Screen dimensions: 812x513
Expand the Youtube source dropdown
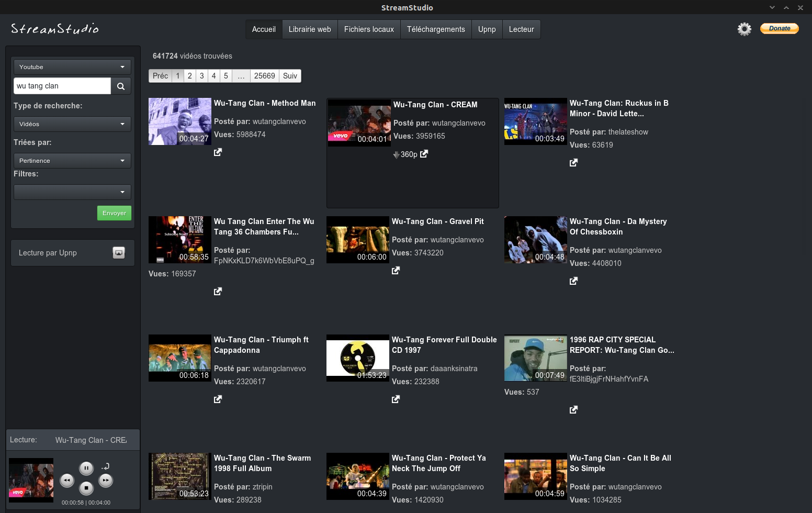(72, 67)
